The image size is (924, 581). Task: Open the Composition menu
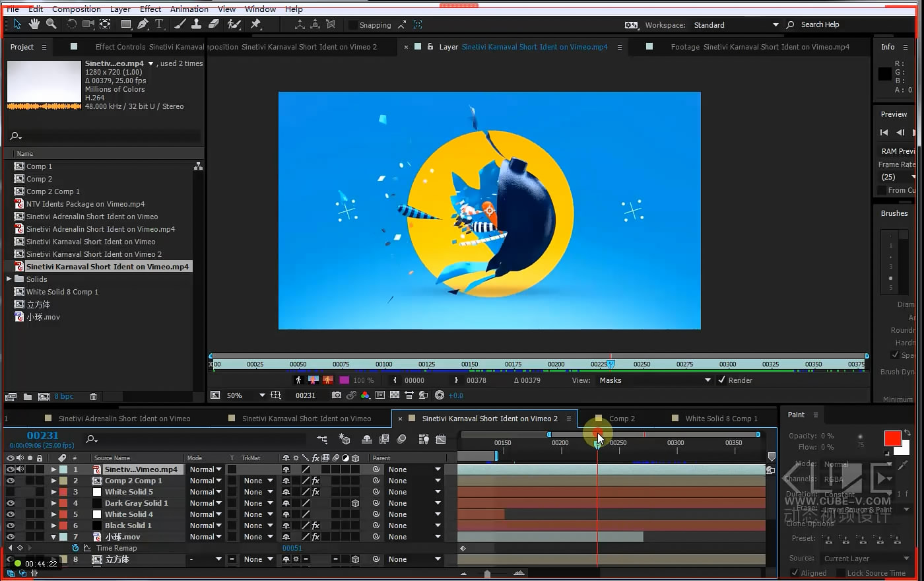(77, 9)
